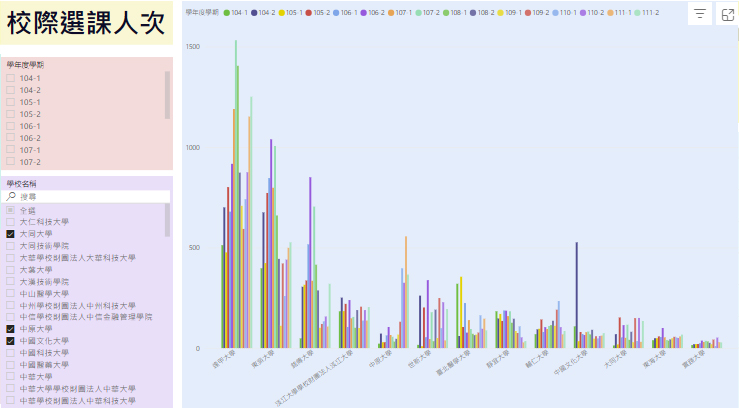
Task: Click the 學年度學期 slicer header
Action: pyautogui.click(x=25, y=65)
